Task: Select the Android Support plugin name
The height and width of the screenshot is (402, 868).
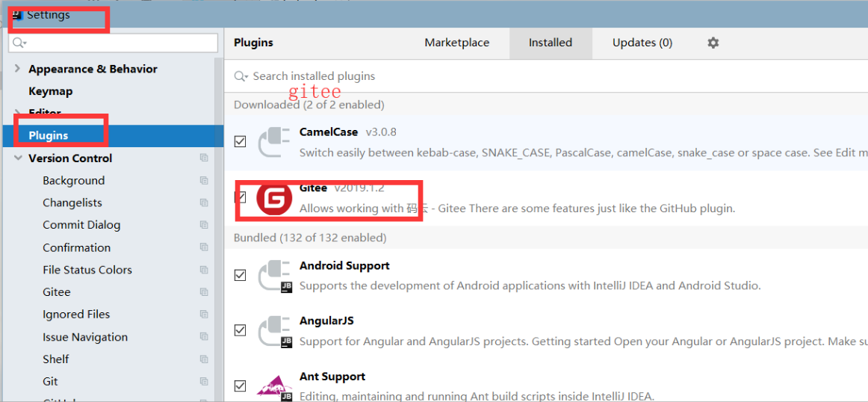Action: (x=344, y=265)
